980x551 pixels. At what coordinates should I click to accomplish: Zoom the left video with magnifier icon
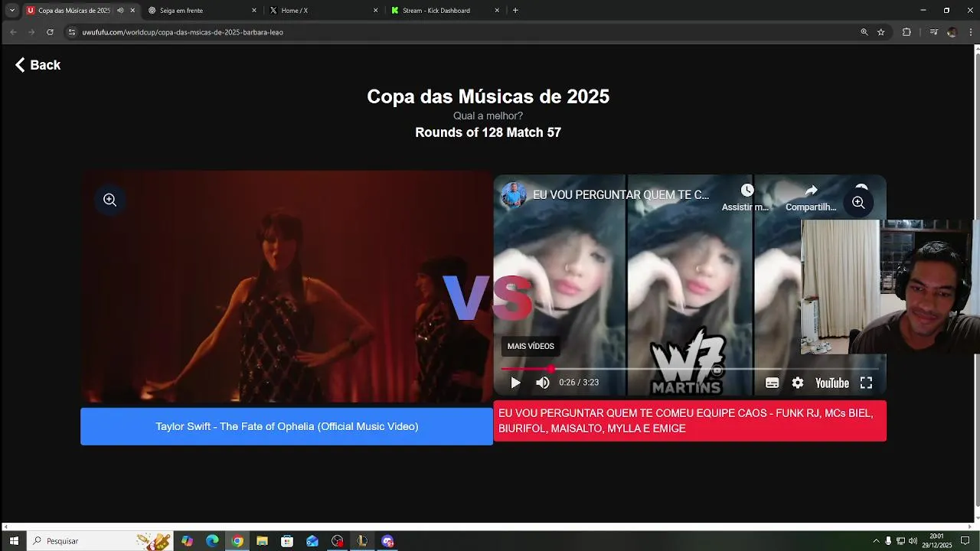tap(109, 200)
